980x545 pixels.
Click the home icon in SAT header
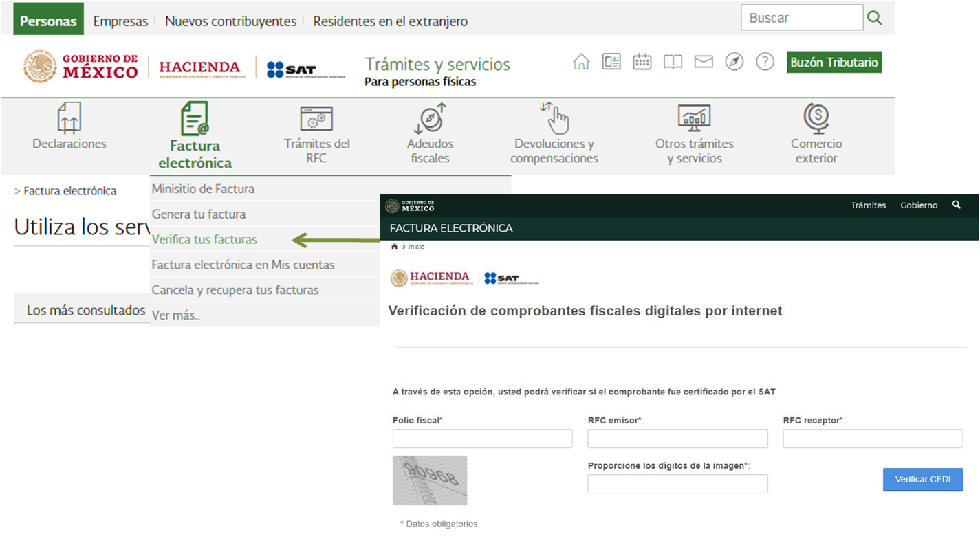point(581,62)
